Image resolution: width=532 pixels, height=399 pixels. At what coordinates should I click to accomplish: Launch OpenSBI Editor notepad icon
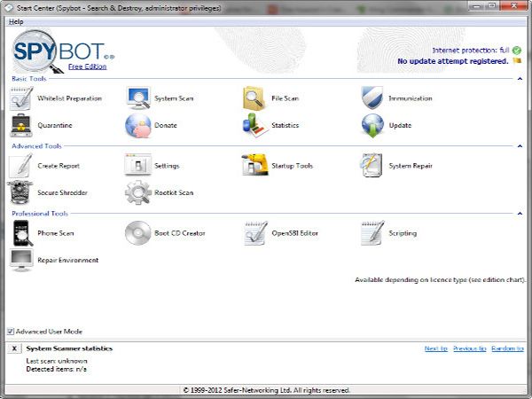256,233
